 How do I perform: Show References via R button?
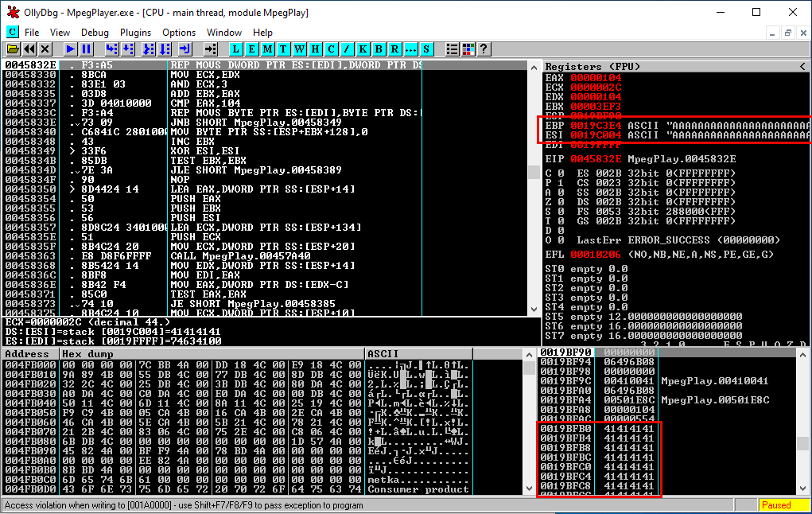394,49
